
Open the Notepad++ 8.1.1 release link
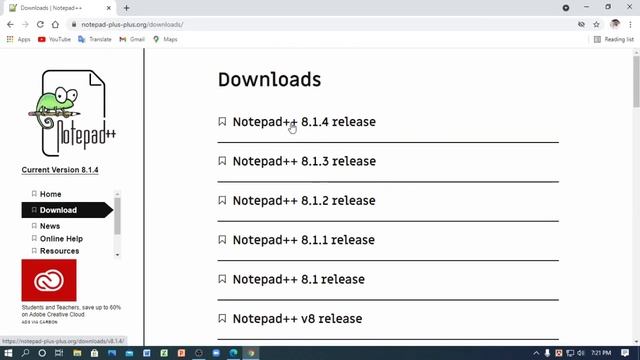coord(304,240)
